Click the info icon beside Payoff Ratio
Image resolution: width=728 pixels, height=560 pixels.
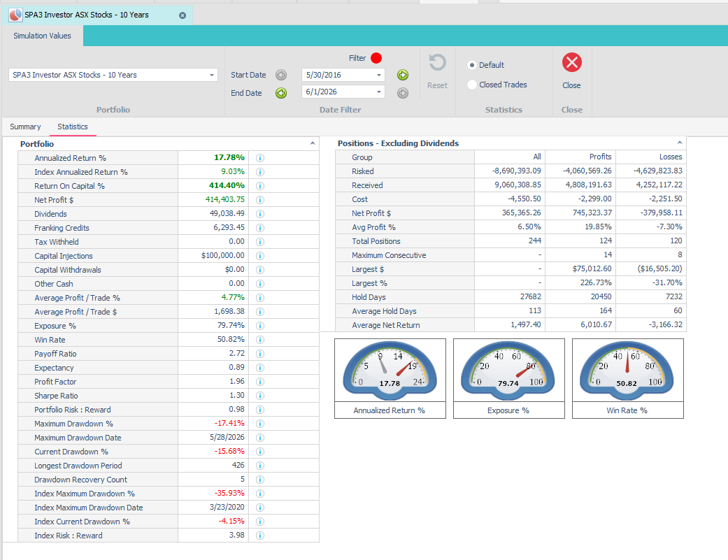click(x=260, y=354)
